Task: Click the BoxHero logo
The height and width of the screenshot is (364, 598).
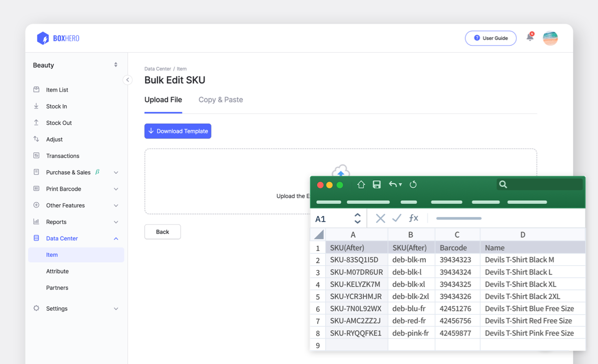Action: pyautogui.click(x=58, y=38)
